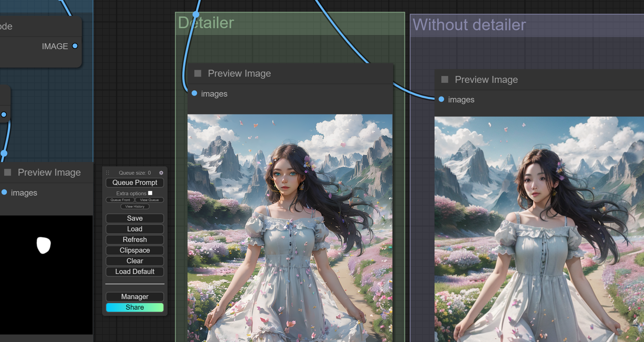
Task: Click the Share button
Action: coord(135,307)
